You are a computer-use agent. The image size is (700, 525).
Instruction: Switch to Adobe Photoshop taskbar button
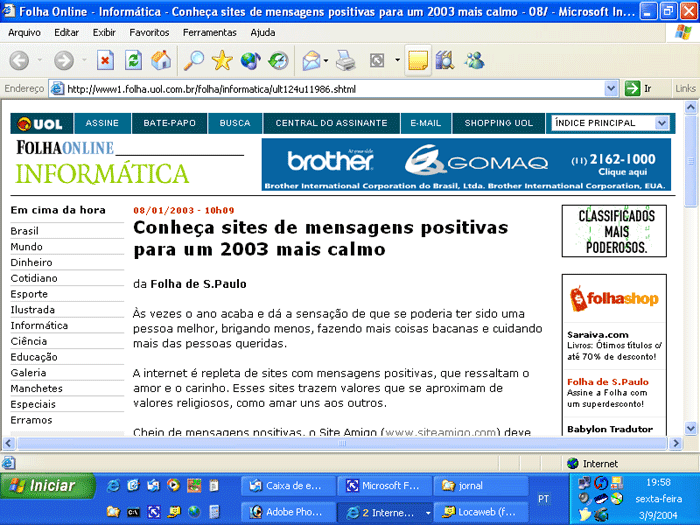[288, 512]
